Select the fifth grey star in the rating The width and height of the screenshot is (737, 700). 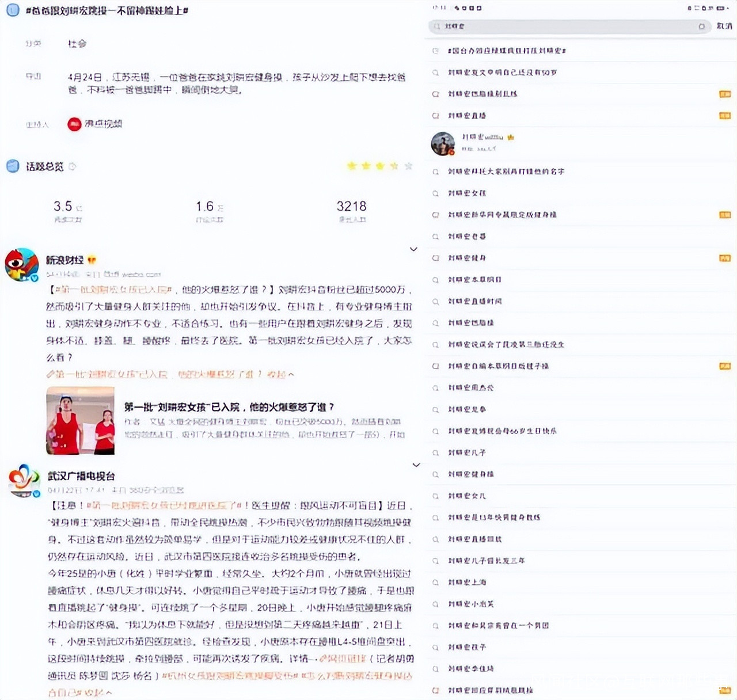click(408, 166)
